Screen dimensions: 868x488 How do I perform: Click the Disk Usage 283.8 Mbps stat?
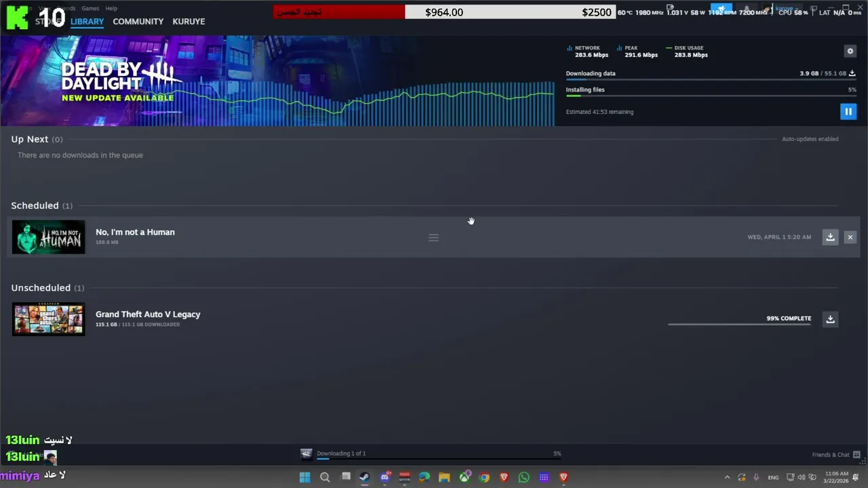tap(688, 52)
